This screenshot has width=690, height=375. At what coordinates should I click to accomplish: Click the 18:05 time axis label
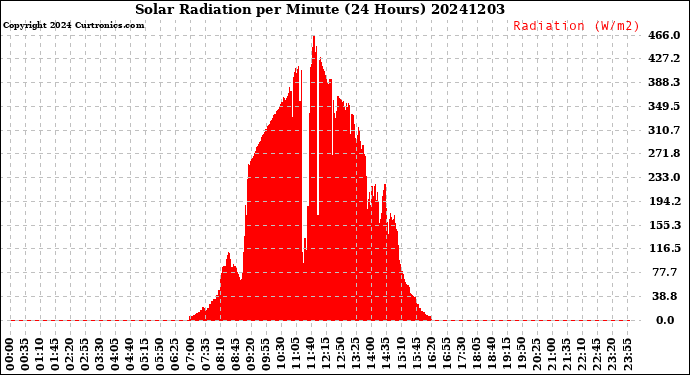coord(477,354)
